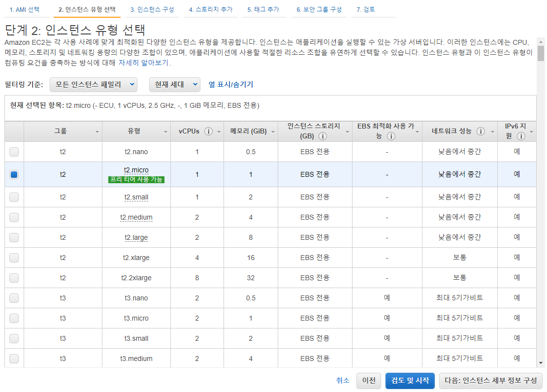Screen dimensions: 547x392
Task: Click the 이전 button
Action: [x=369, y=381]
